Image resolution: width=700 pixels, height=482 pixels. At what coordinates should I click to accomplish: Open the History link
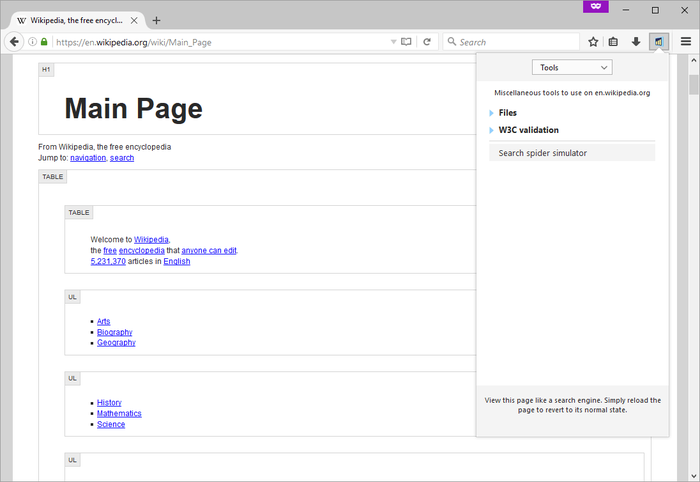coord(109,403)
